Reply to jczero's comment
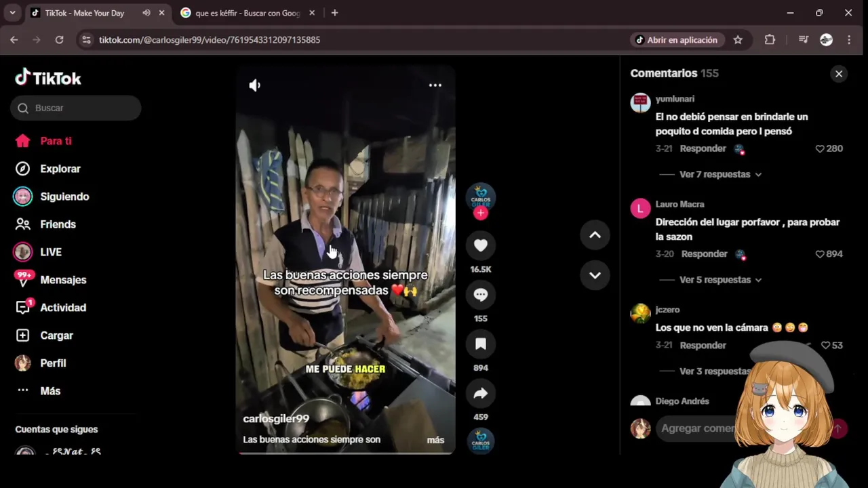868x488 pixels. [x=703, y=346]
